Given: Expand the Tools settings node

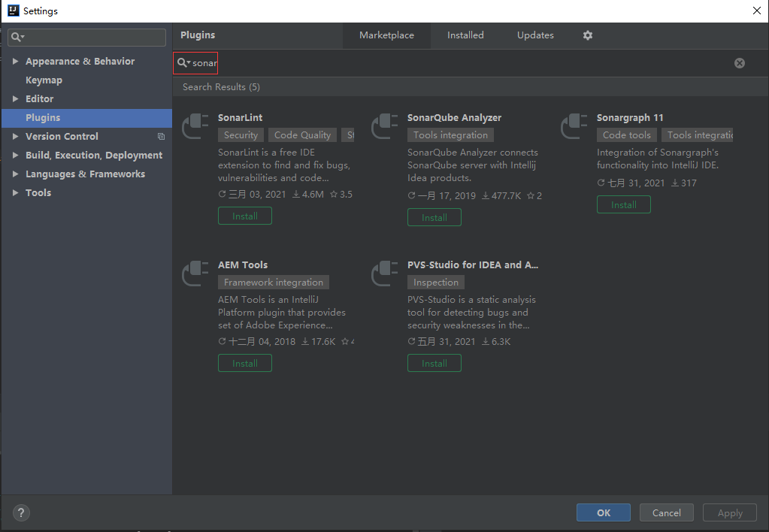Looking at the screenshot, I should point(15,192).
